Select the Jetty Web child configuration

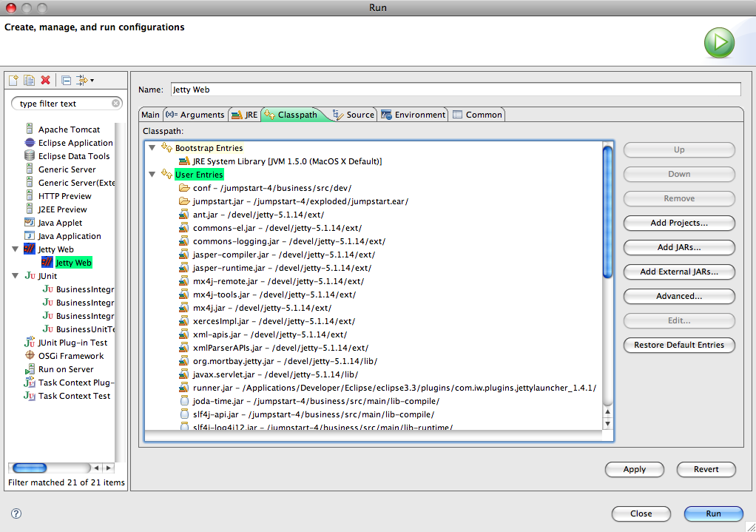(x=73, y=263)
